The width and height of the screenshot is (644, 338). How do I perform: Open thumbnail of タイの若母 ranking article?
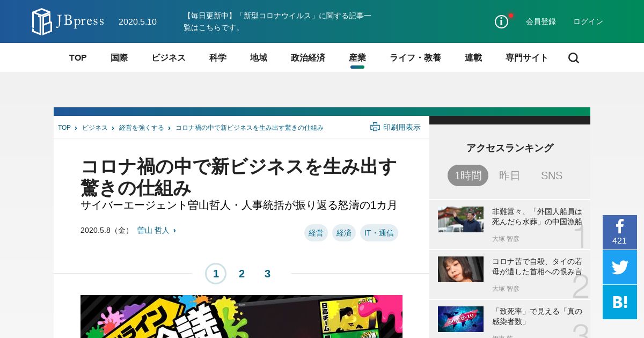[x=460, y=269]
